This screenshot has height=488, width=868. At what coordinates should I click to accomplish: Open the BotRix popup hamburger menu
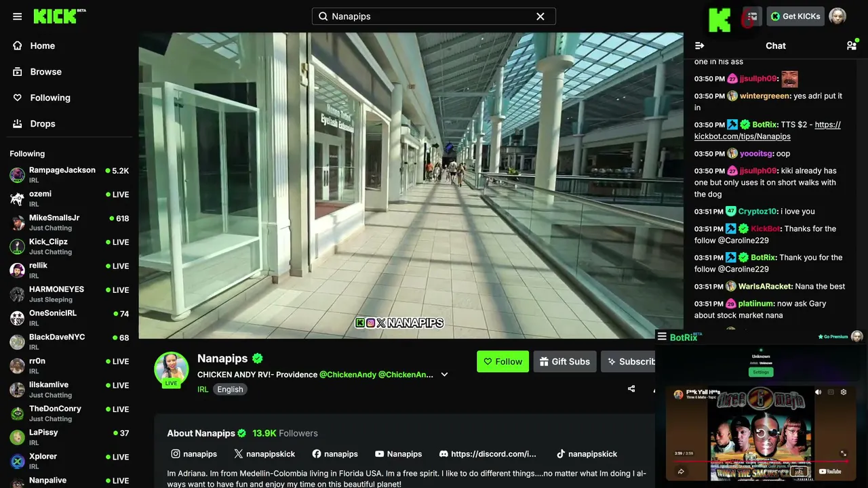tap(662, 337)
